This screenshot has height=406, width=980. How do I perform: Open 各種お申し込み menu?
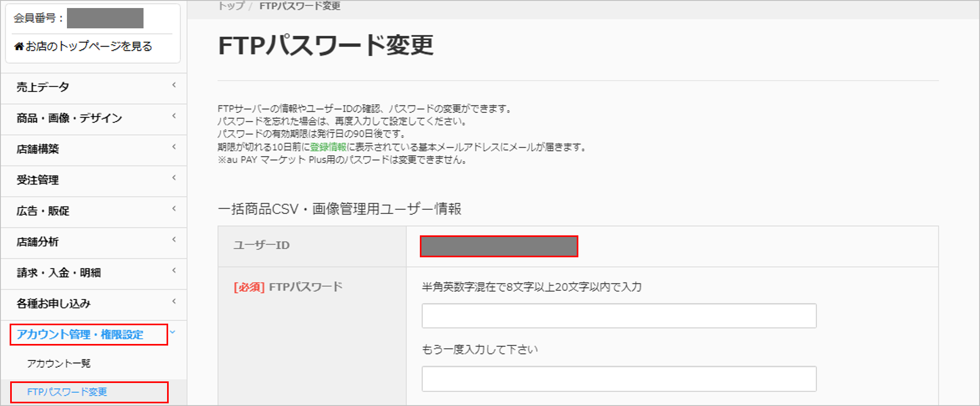coord(54,304)
